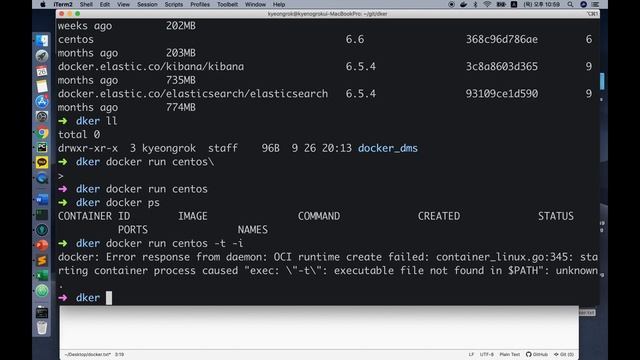Image resolution: width=640 pixels, height=360 pixels.
Task: Click the terminal cursor at the last dker prompt
Action: pyautogui.click(x=109, y=298)
